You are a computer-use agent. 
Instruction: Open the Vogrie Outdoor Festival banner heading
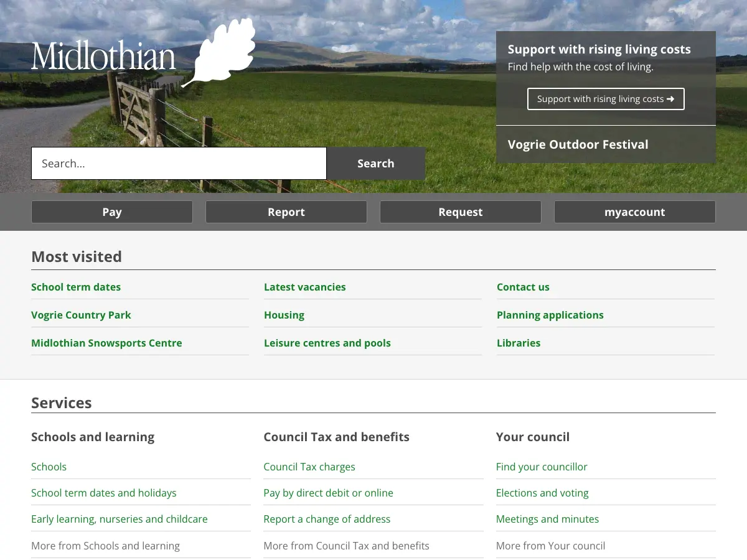tap(578, 144)
